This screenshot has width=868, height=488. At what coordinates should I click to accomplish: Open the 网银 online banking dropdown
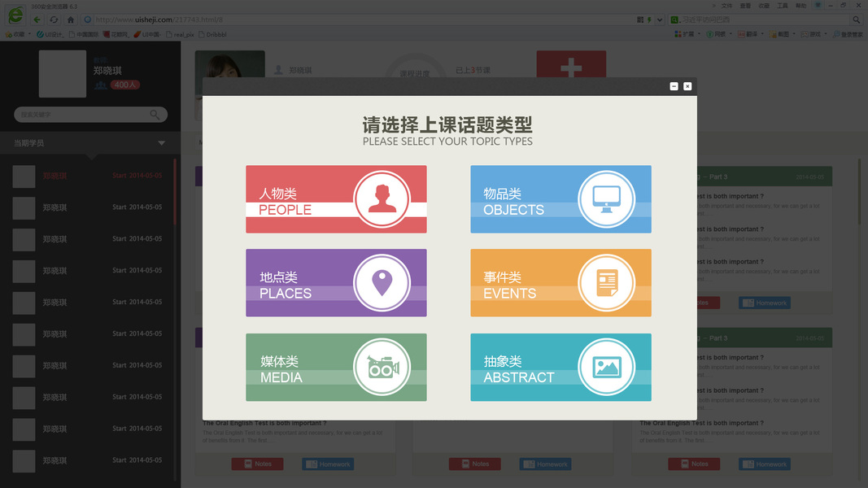[719, 34]
